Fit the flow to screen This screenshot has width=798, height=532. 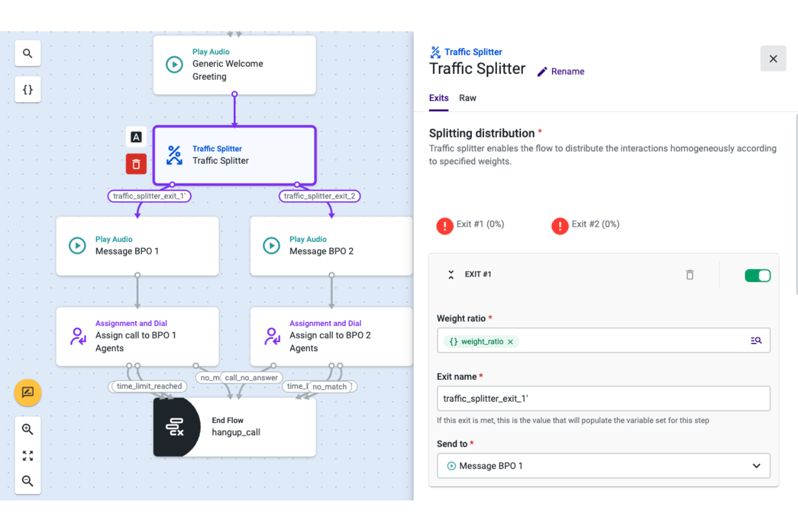click(x=27, y=455)
